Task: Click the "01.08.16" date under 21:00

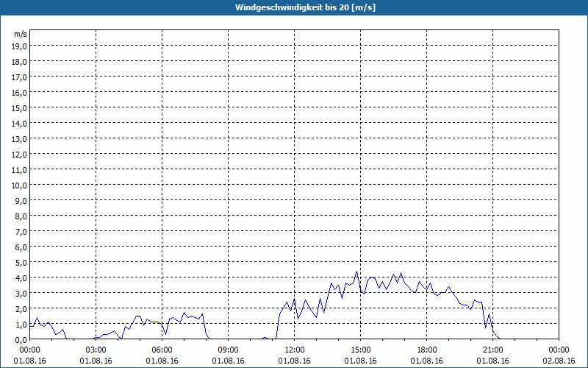Action: (x=492, y=361)
